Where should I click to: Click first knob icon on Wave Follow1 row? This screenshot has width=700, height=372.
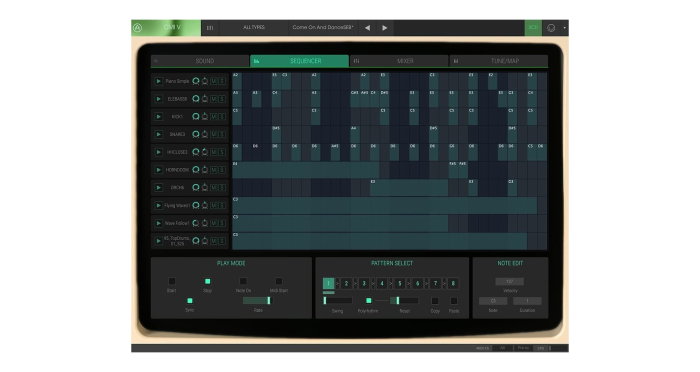[x=196, y=223]
